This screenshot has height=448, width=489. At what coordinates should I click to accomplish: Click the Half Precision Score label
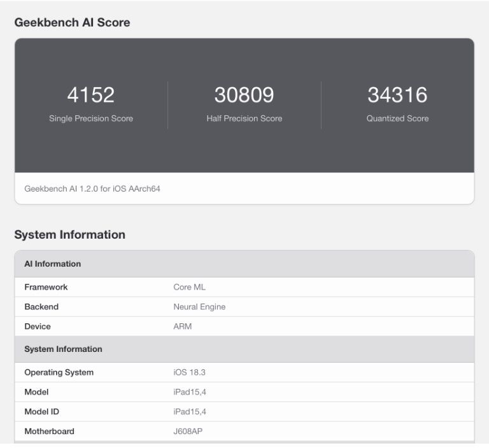click(x=244, y=118)
